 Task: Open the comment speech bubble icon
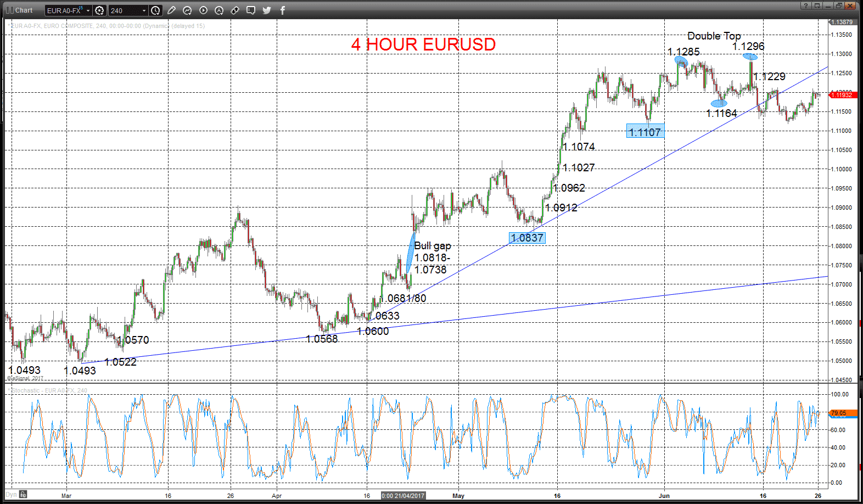[x=251, y=10]
